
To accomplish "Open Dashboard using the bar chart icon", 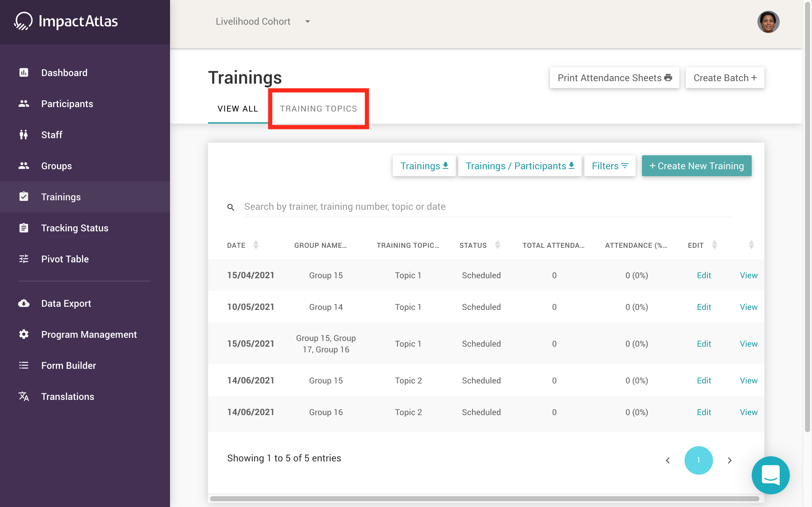I will [23, 72].
